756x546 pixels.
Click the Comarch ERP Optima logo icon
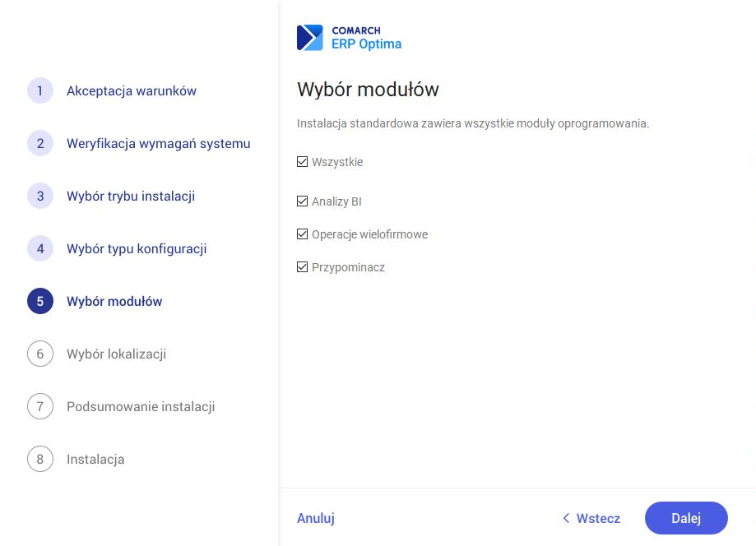click(x=310, y=38)
